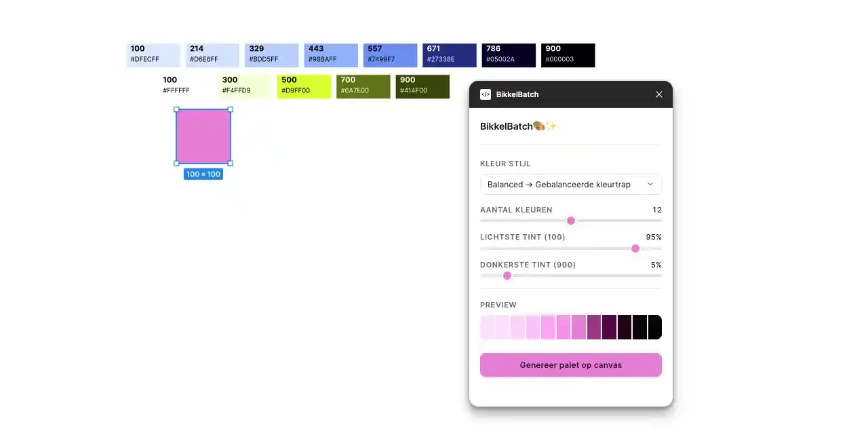The width and height of the screenshot is (868, 448).
Task: Open the Kleur Stijl dropdown
Action: point(570,185)
